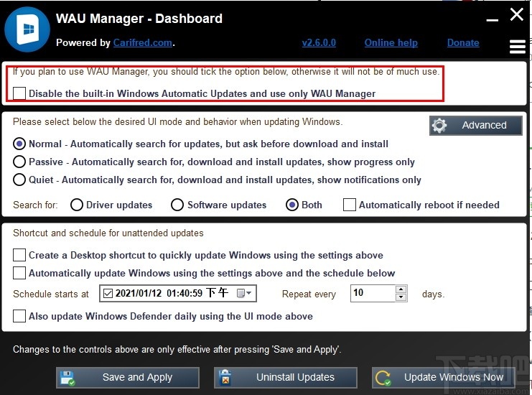
Task: Click the v2.6.0.0 version link
Action: 319,43
